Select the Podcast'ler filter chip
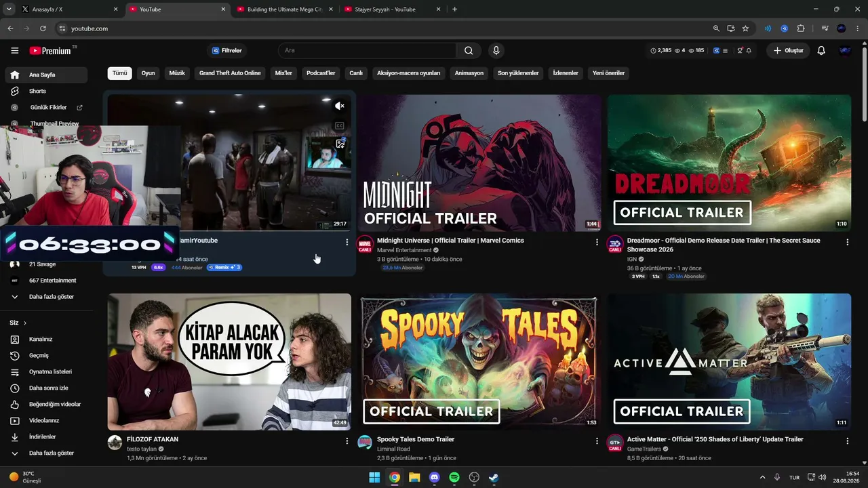This screenshot has height=488, width=868. (321, 73)
